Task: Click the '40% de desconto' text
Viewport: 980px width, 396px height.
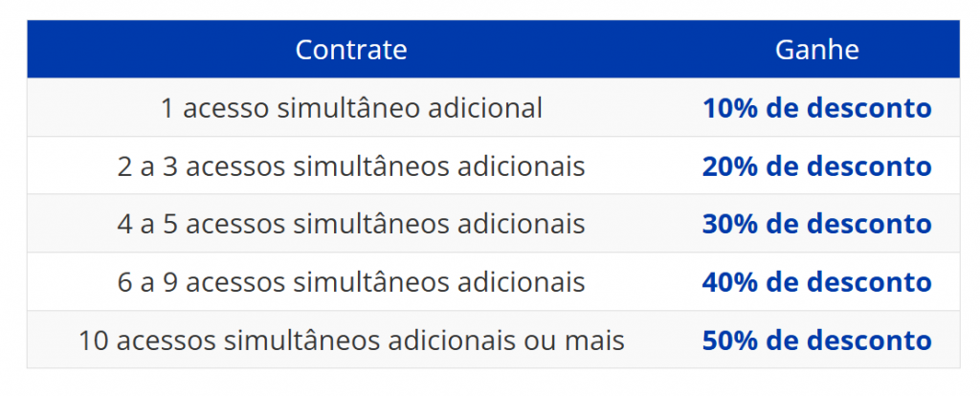Action: 816,282
